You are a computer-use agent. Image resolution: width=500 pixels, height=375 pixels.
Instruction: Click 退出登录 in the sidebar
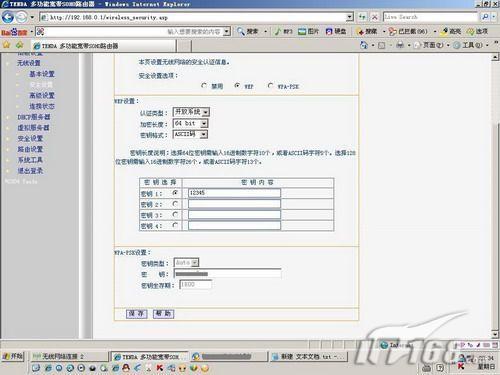(30, 171)
